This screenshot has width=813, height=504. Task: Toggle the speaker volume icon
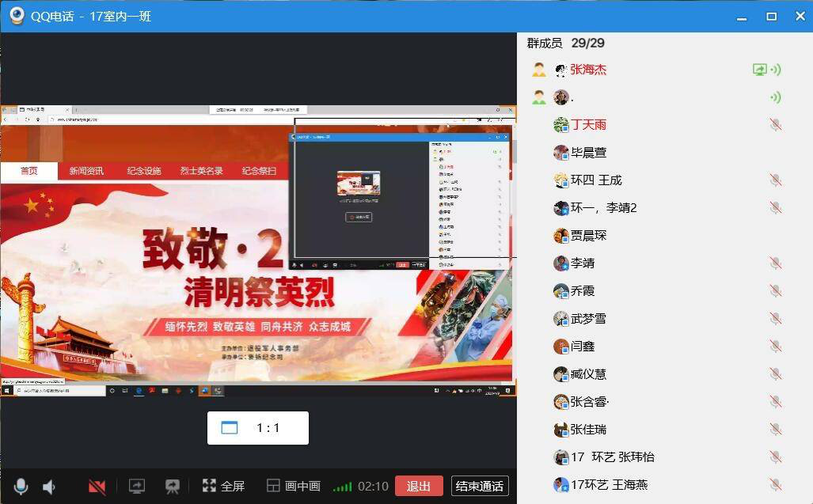(x=49, y=487)
